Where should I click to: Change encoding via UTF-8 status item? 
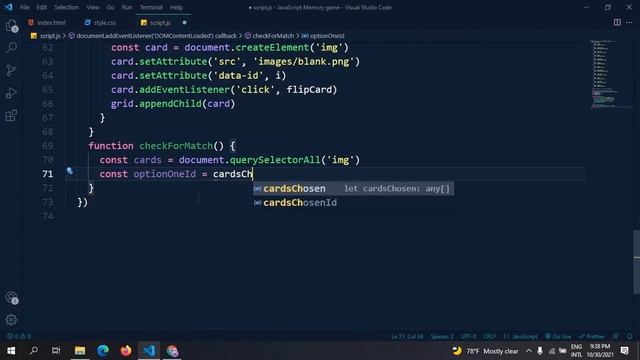coord(468,336)
